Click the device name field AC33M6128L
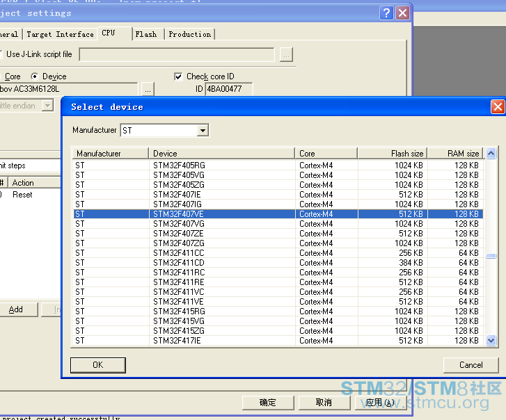The image size is (506, 420). pos(69,89)
